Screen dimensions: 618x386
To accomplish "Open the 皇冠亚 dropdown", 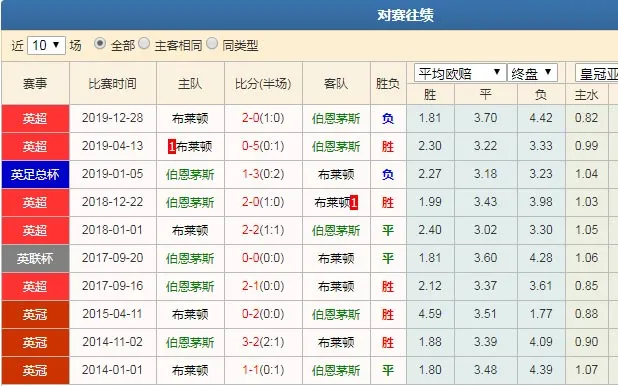I will pos(596,74).
